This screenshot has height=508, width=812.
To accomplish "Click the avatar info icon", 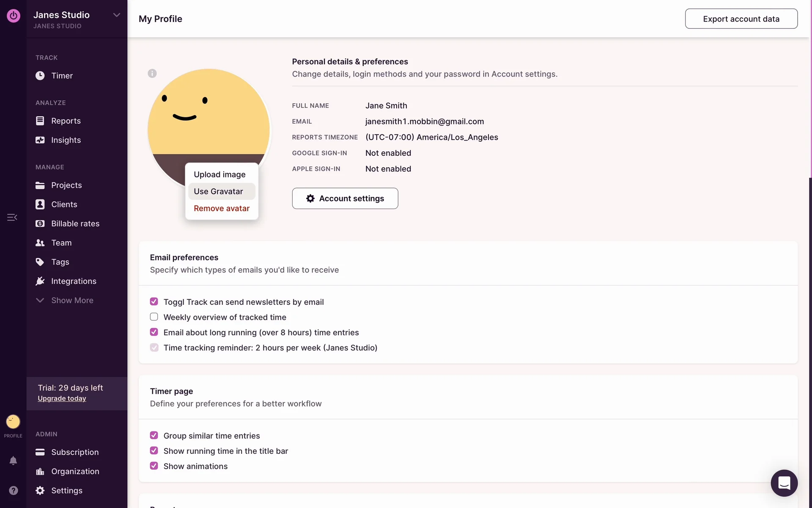I will click(152, 73).
